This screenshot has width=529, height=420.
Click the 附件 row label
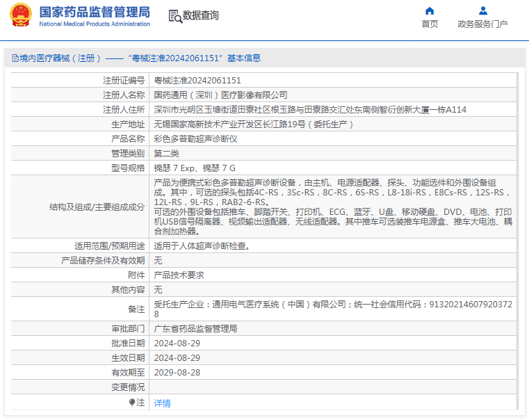[136, 275]
